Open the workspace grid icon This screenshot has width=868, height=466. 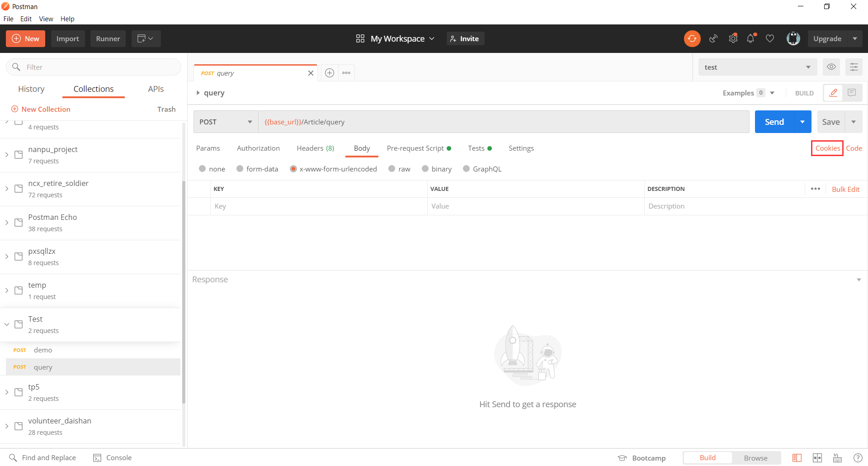360,39
